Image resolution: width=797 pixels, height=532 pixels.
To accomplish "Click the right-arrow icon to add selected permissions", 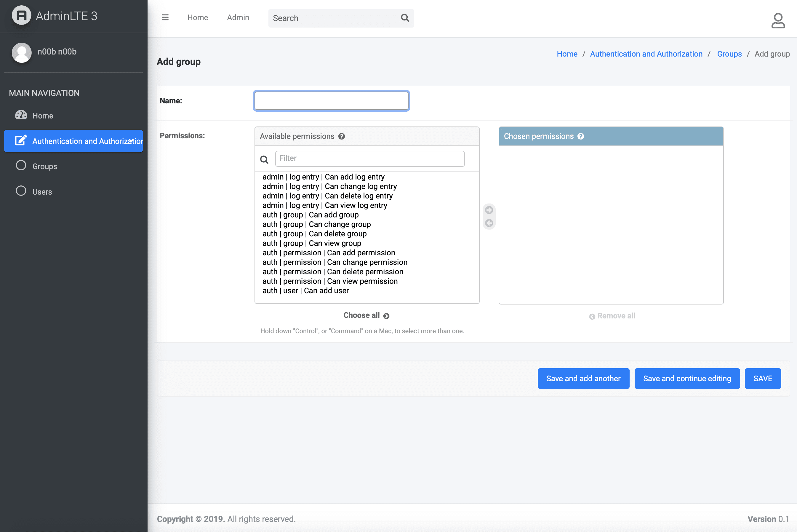I will point(489,210).
